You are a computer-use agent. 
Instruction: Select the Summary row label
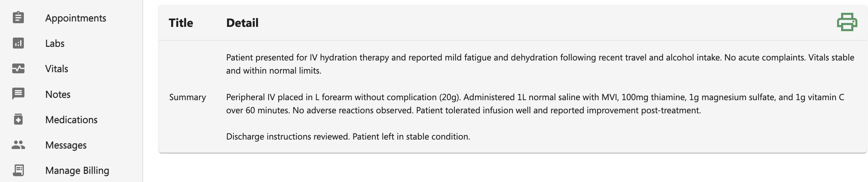point(188,97)
